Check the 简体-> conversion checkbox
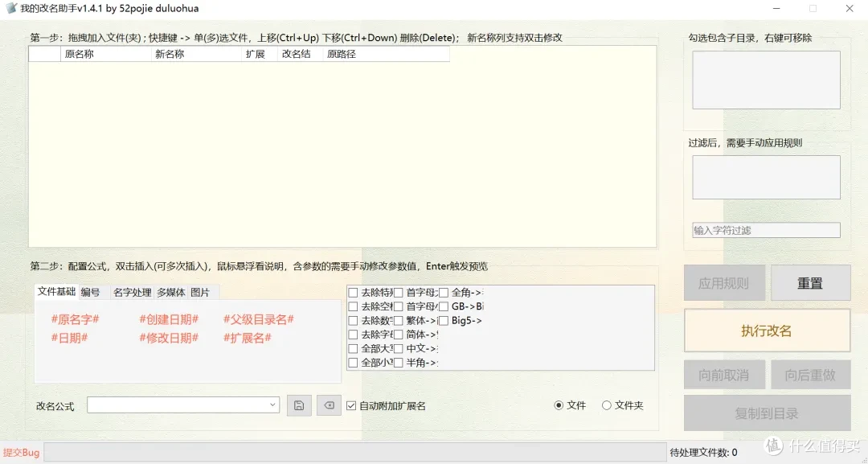The height and width of the screenshot is (464, 868). coord(398,335)
